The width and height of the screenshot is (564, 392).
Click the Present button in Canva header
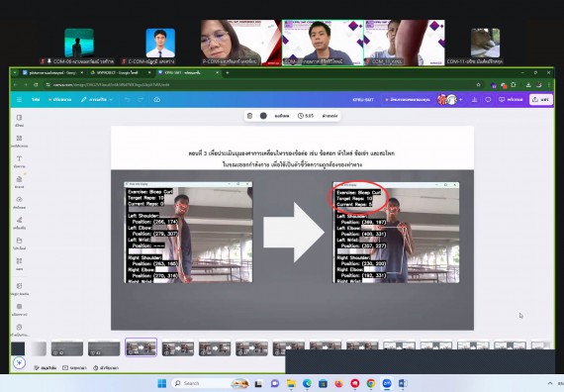coord(511,99)
